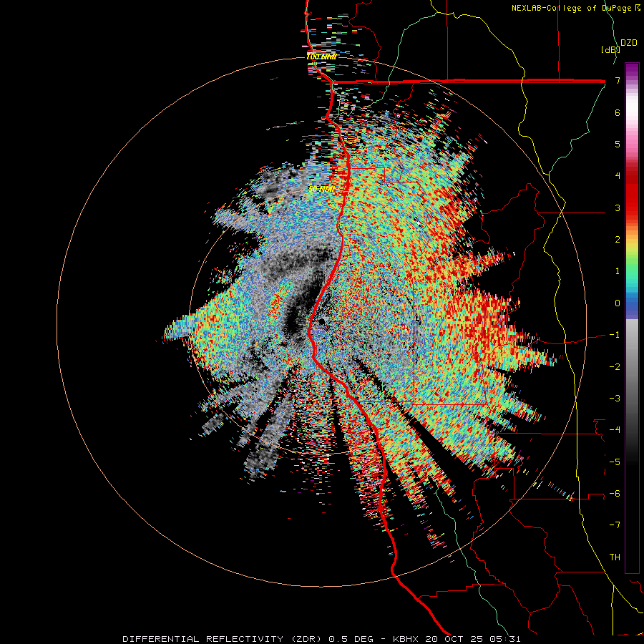This screenshot has height=644, width=644.
Task: Click the color scale tick label 0
Action: [x=618, y=303]
